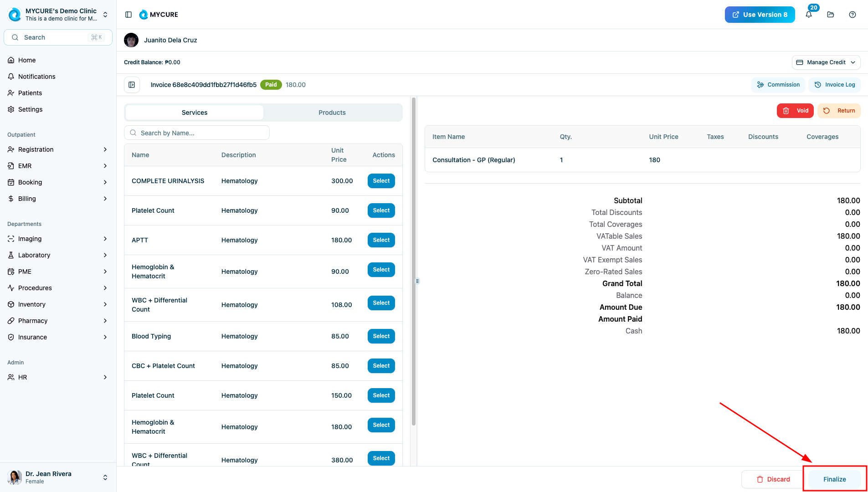Switch to the Services tab
The width and height of the screenshot is (868, 492).
pos(195,113)
